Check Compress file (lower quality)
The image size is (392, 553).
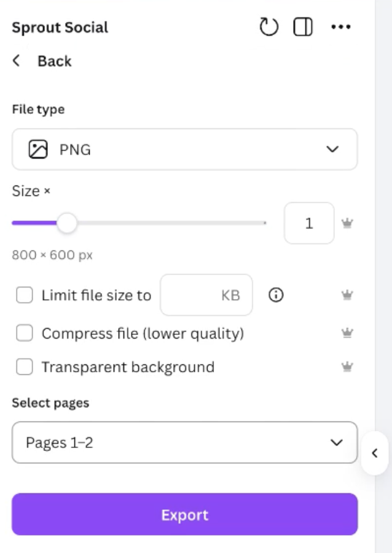tap(24, 332)
